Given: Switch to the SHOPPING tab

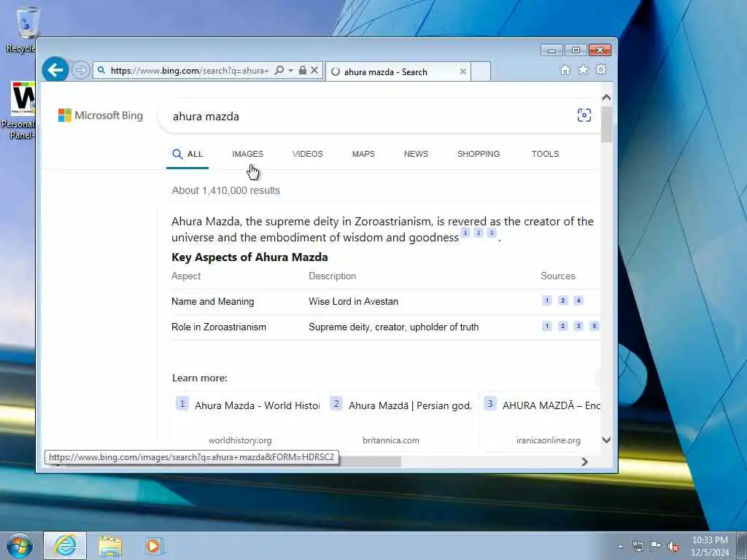Looking at the screenshot, I should 479,154.
